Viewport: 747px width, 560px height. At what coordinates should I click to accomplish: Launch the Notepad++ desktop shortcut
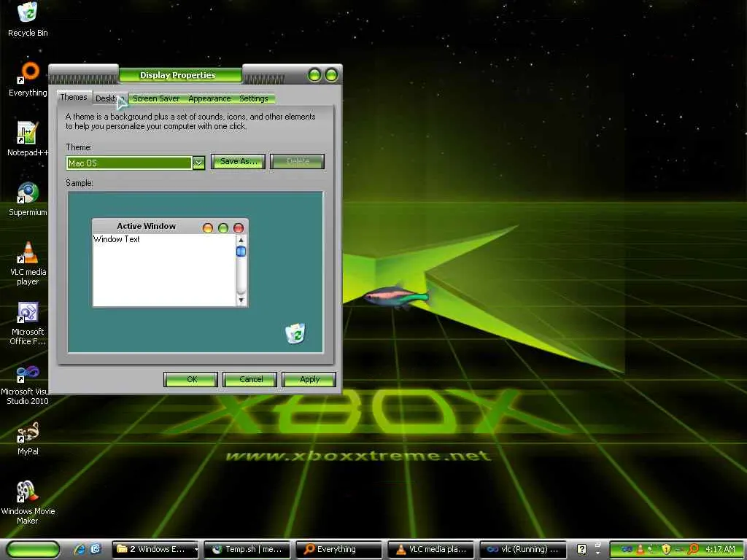coord(28,139)
